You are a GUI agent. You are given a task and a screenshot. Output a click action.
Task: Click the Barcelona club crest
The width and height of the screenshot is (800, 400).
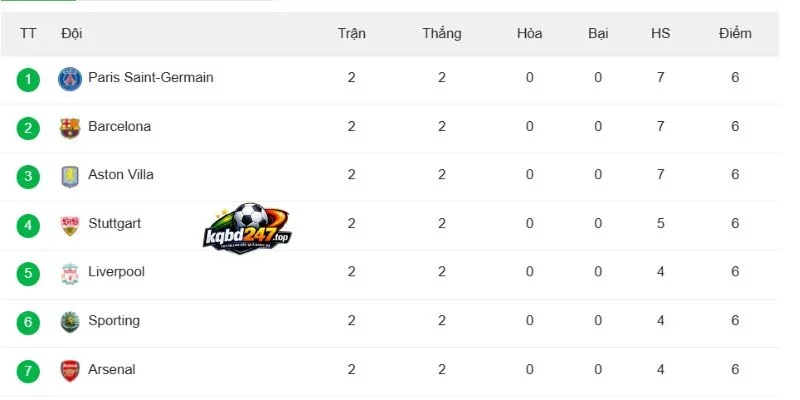[x=70, y=128]
